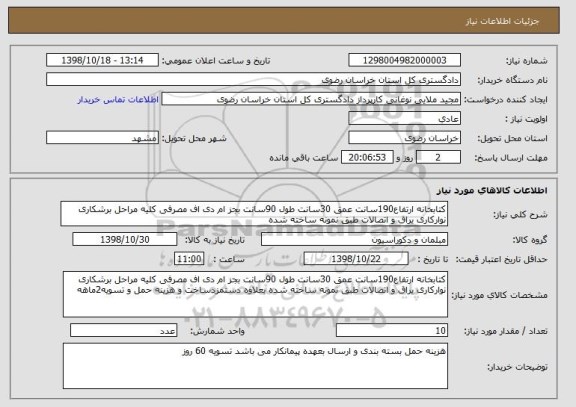Select the quantity field showing 10
The width and height of the screenshot is (576, 407).
point(392,331)
